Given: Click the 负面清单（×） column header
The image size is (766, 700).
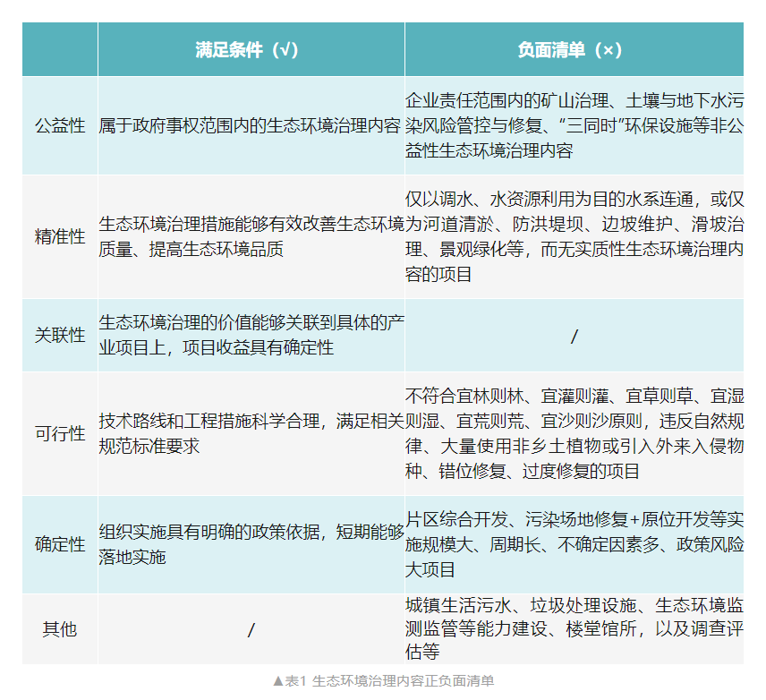Looking at the screenshot, I should click(x=574, y=50).
